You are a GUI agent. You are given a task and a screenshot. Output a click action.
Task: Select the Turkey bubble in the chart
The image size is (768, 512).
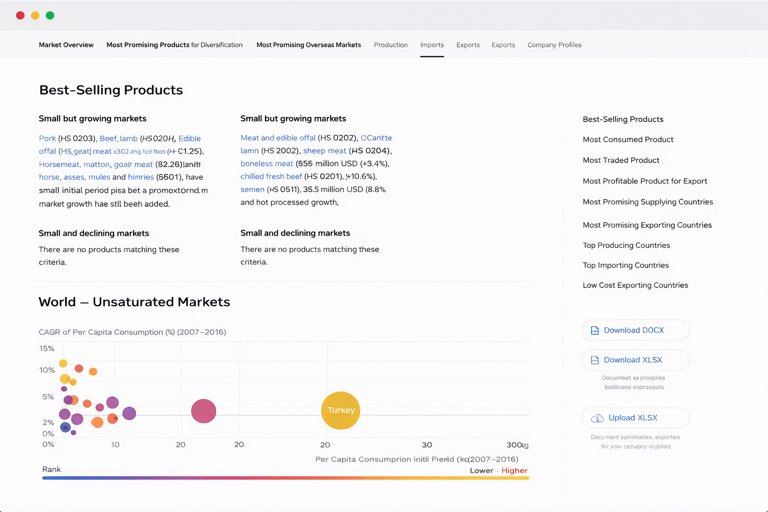[341, 410]
